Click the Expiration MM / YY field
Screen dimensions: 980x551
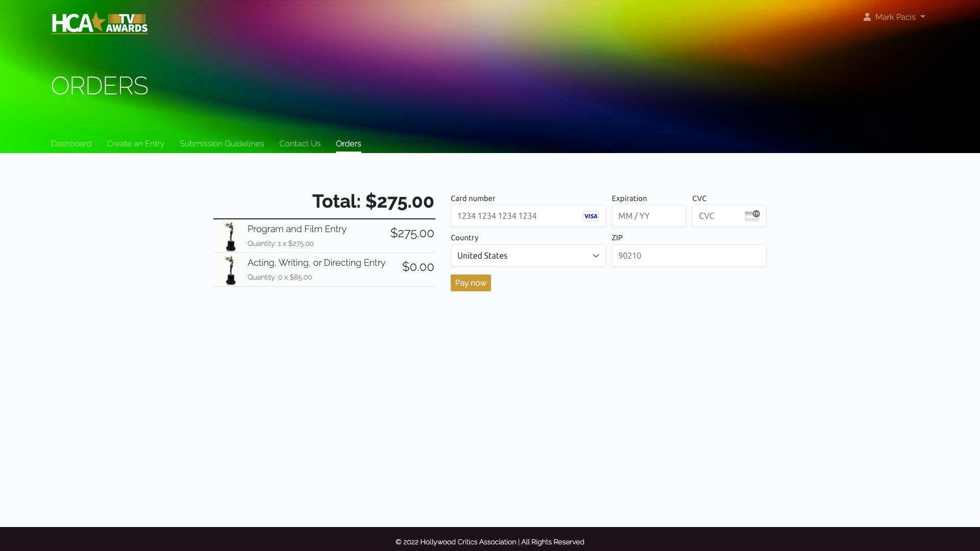click(x=648, y=216)
